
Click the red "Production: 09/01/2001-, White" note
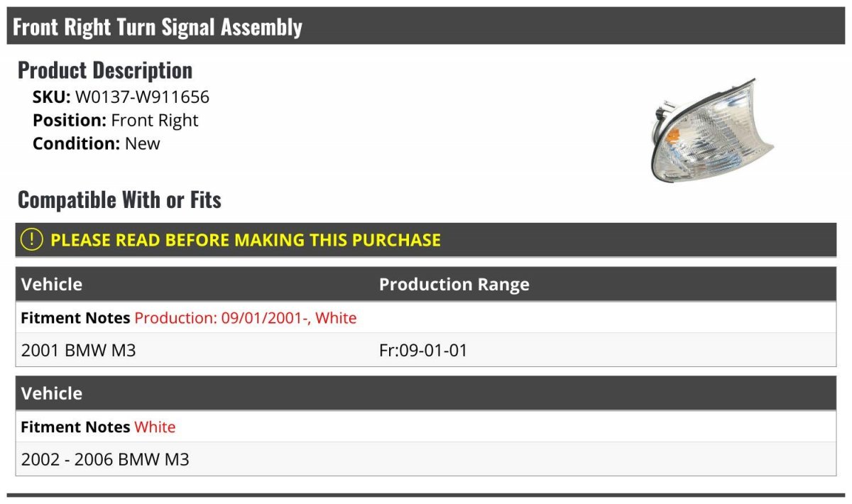point(245,318)
